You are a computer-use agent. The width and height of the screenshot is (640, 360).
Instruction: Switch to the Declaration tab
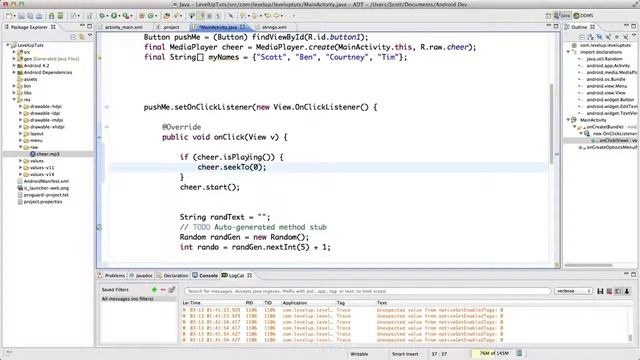tap(172, 276)
